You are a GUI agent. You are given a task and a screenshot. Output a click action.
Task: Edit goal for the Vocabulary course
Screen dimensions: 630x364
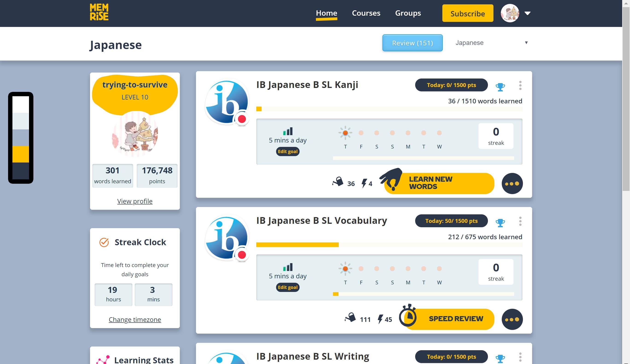[x=288, y=287]
